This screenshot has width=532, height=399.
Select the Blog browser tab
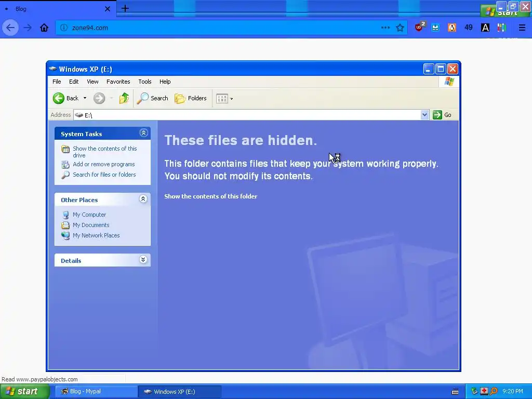point(58,9)
